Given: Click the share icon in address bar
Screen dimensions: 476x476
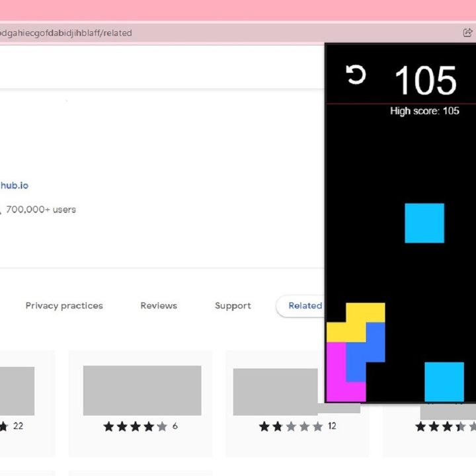Looking at the screenshot, I should click(x=468, y=33).
